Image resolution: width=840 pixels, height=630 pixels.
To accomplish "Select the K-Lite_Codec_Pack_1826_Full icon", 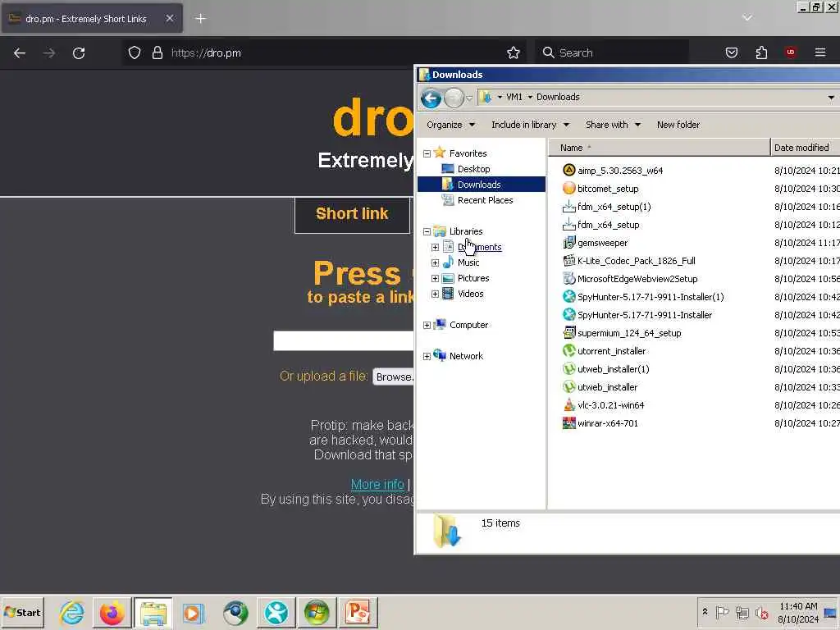I will point(569,261).
